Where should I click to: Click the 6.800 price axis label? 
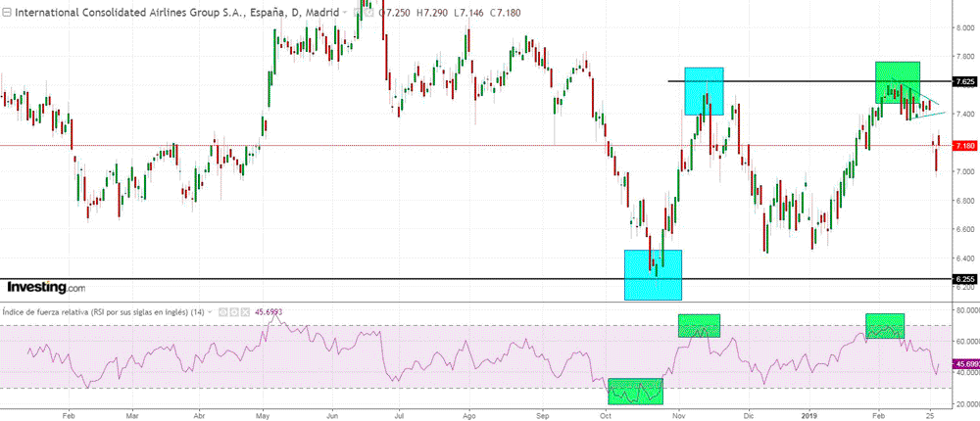pyautogui.click(x=965, y=201)
